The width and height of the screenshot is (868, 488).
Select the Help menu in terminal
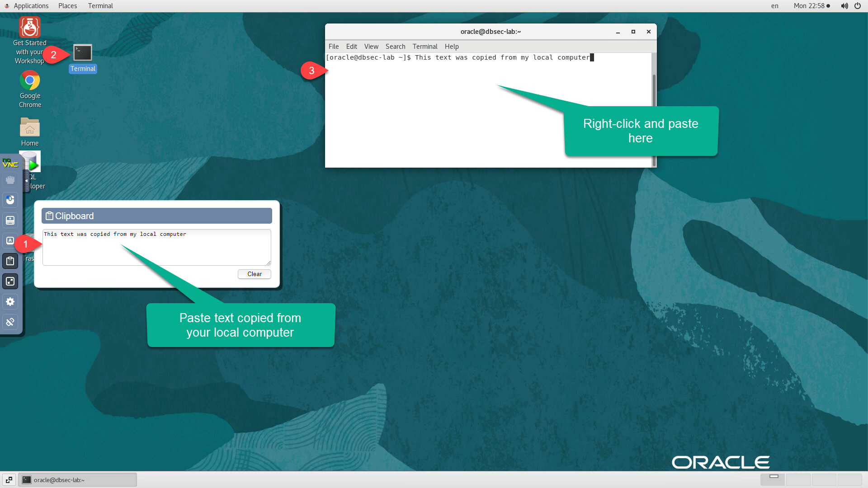tap(451, 47)
